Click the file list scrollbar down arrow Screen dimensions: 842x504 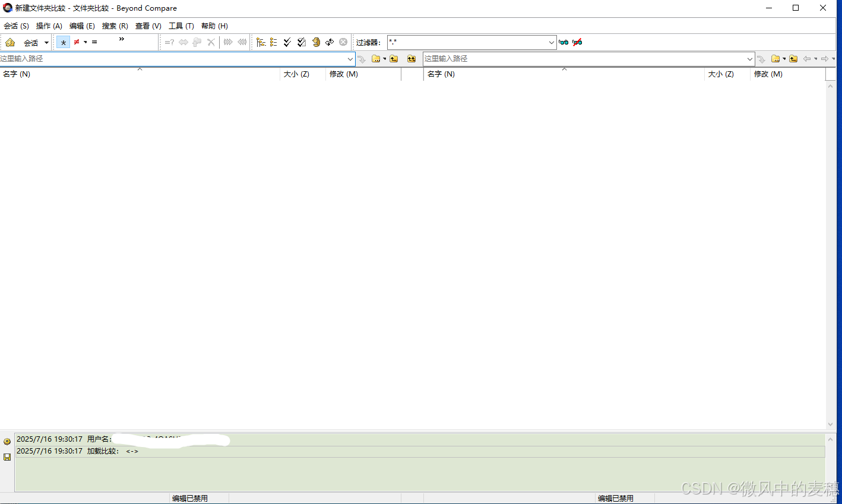pyautogui.click(x=830, y=424)
